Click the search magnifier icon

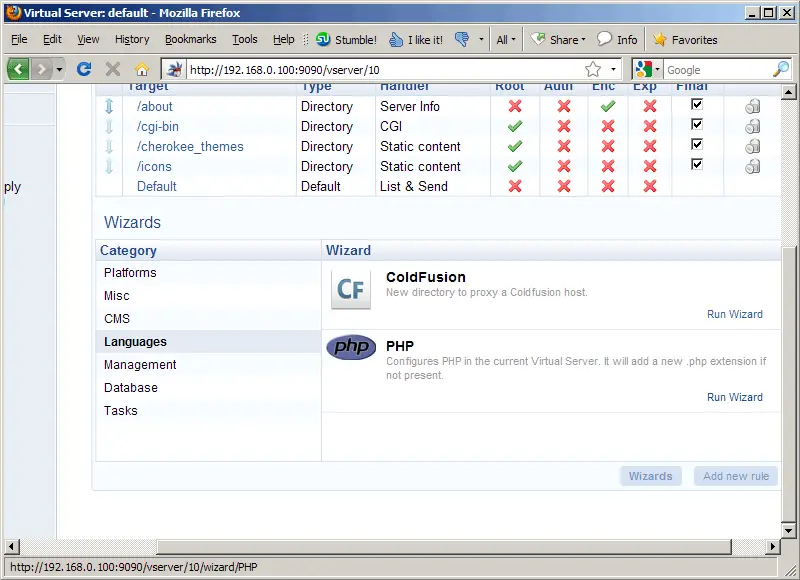(x=781, y=69)
